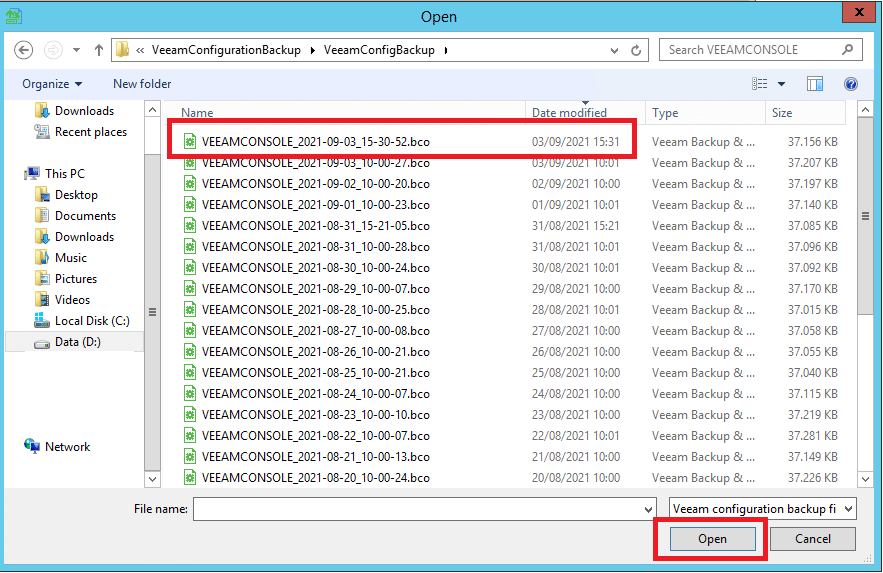The image size is (883, 573).
Task: Click the Back navigation arrow
Action: (x=23, y=50)
